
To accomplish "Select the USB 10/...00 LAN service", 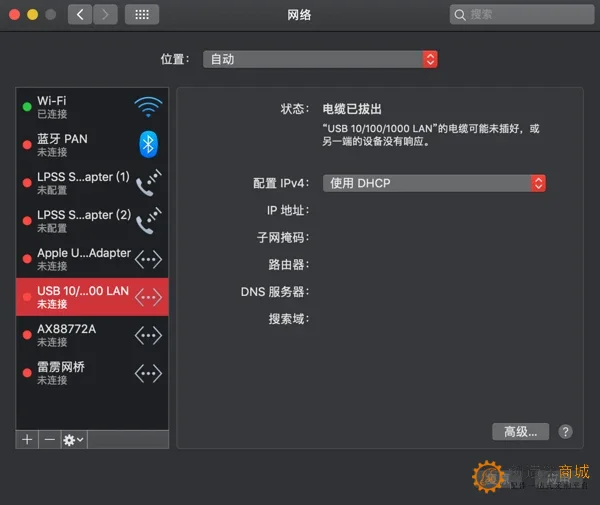I will click(92, 297).
